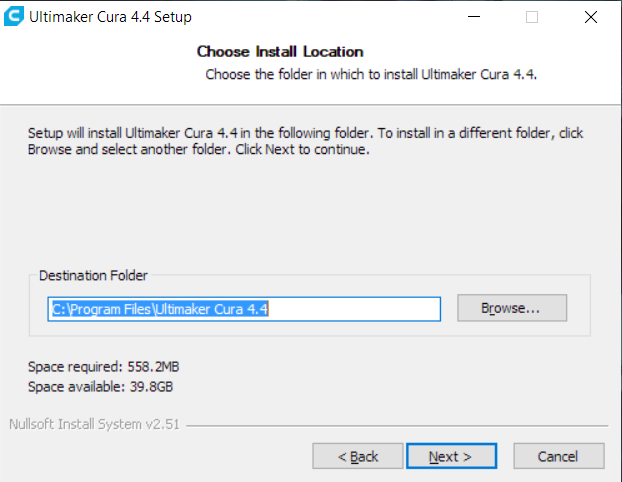Click the 'Browse and select another folder' line
622x482 pixels.
pos(199,150)
